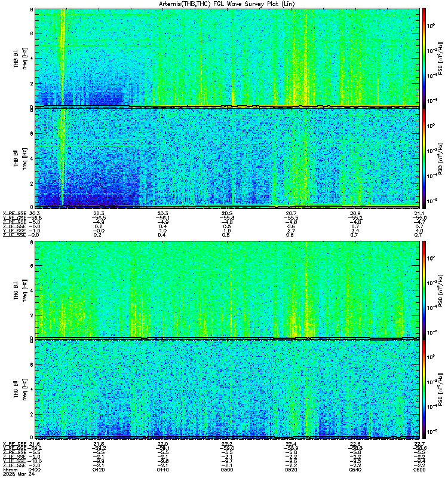Click the "4" Hz tick of THC B∥ panel
The width and height of the screenshot is (448, 478).
pyautogui.click(x=32, y=390)
